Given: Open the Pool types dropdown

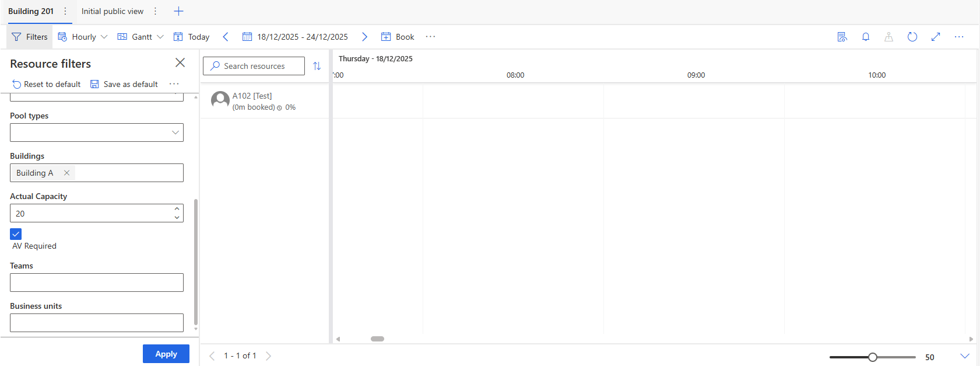Looking at the screenshot, I should click(175, 133).
